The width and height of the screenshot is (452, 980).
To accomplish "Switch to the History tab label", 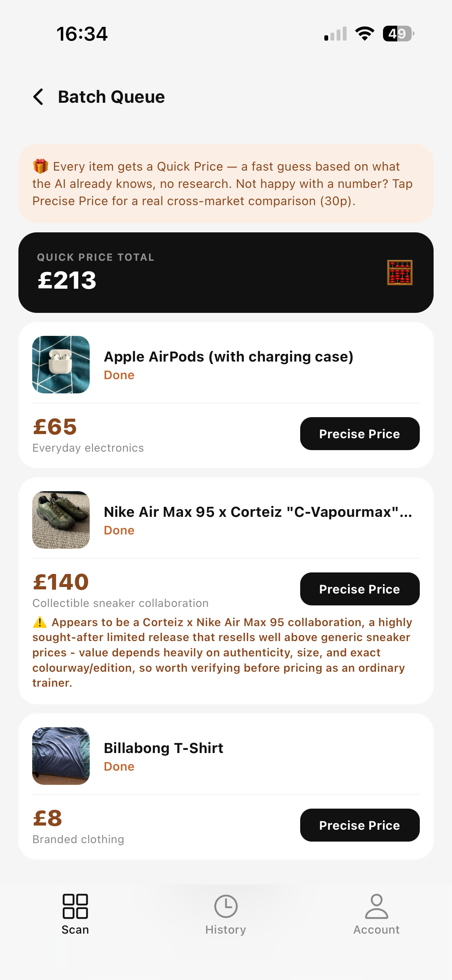I will 226,930.
